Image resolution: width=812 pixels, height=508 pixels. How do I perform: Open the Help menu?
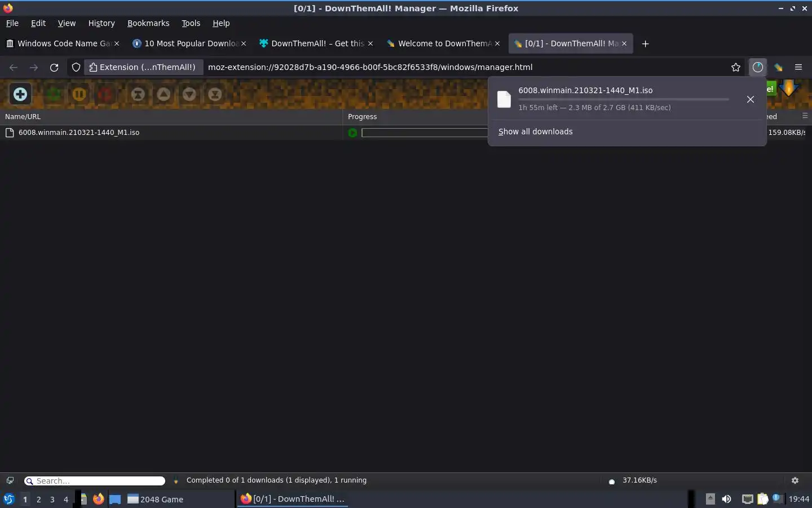pos(221,23)
